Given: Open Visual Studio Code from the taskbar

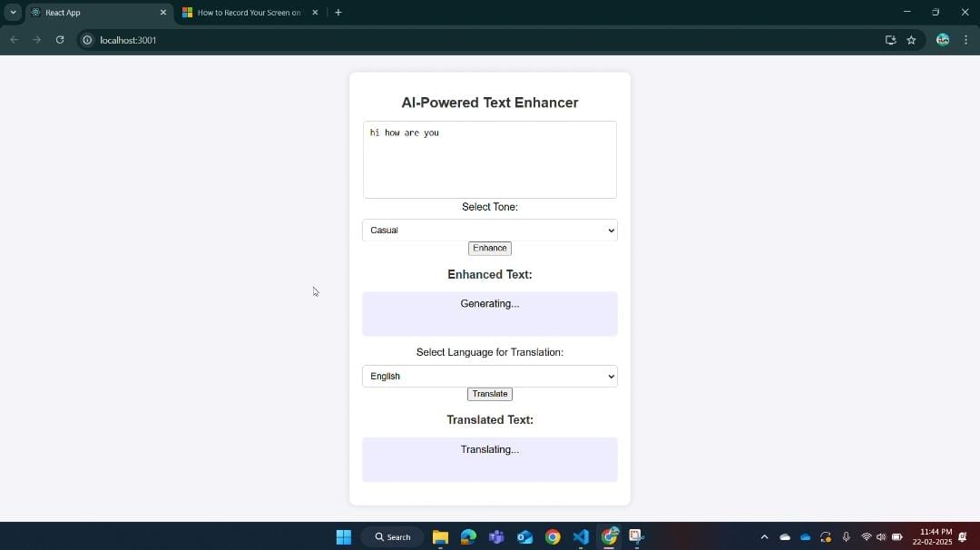Looking at the screenshot, I should pyautogui.click(x=581, y=536).
